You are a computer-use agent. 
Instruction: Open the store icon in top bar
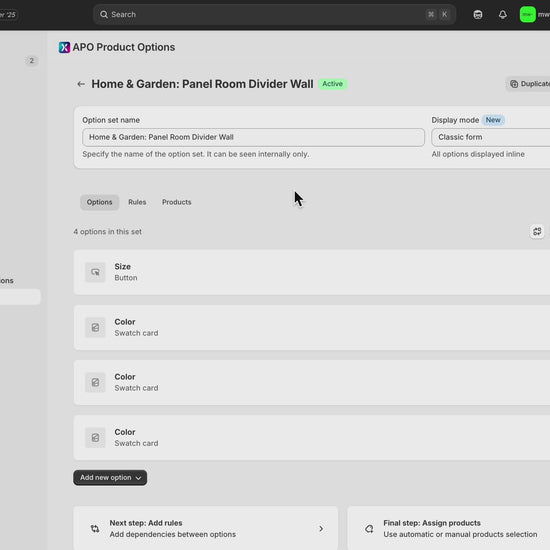(478, 15)
